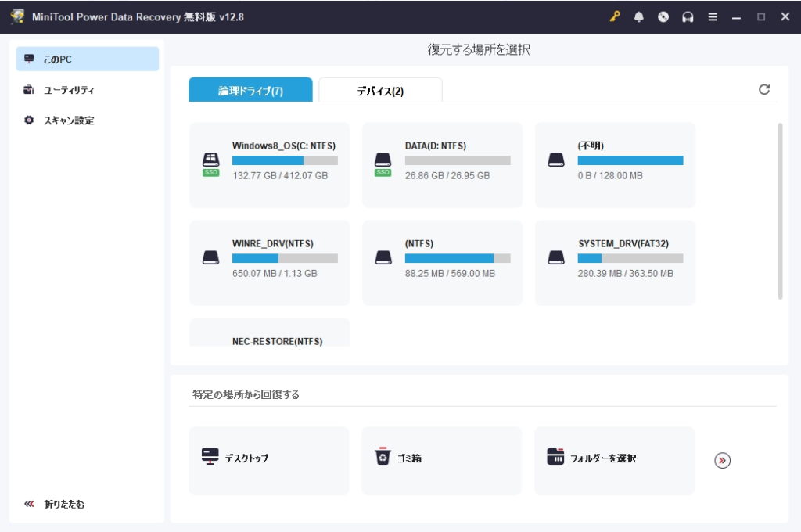The image size is (801, 532).
Task: Click the drive list vertical scrollbar
Action: [x=780, y=211]
